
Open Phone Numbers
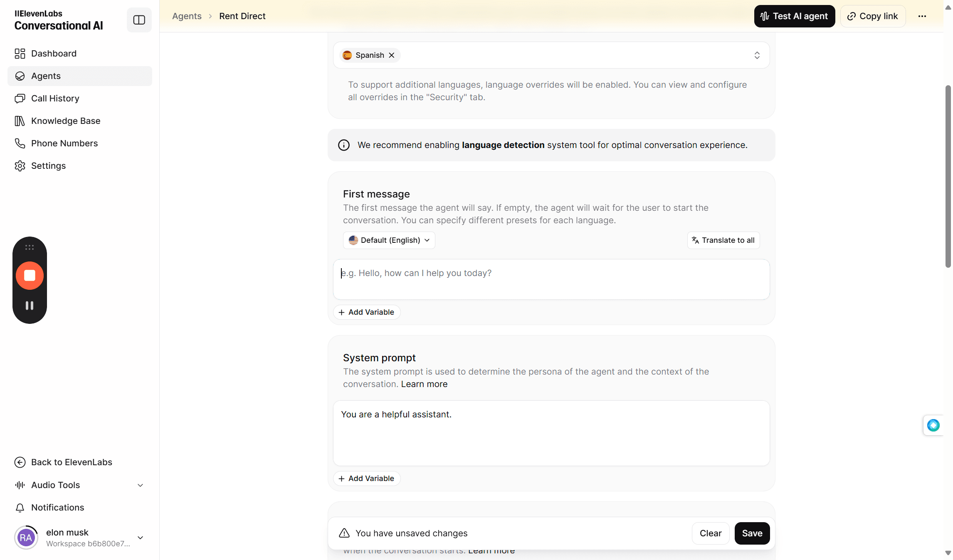click(80, 143)
